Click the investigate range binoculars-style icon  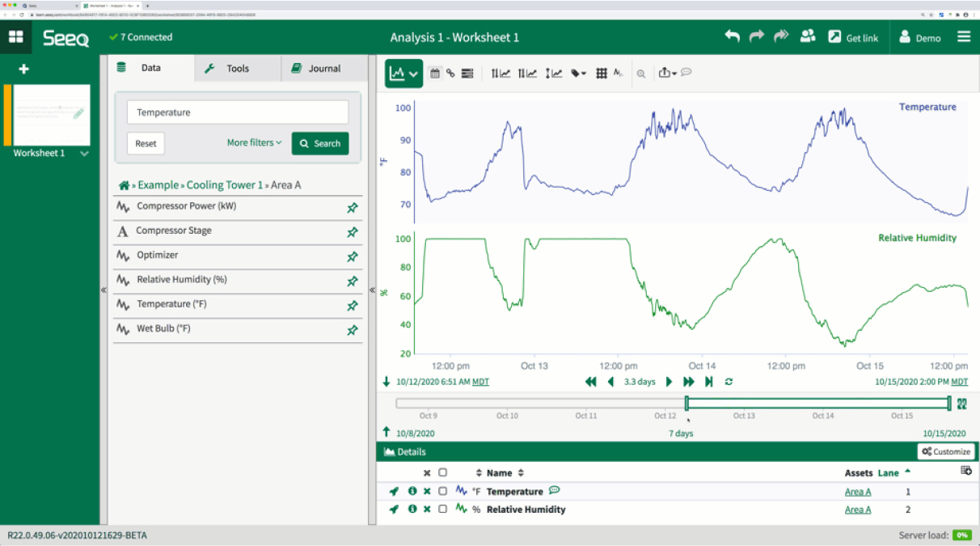pyautogui.click(x=962, y=404)
